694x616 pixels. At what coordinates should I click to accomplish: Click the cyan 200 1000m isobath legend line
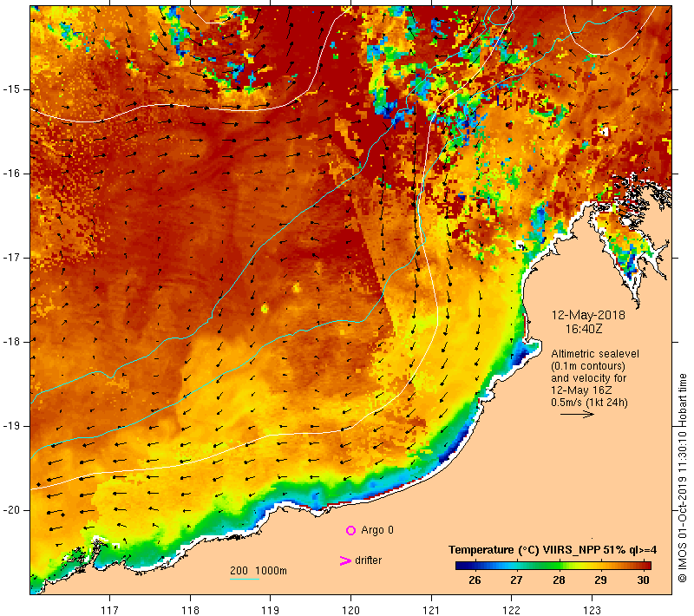pyautogui.click(x=245, y=579)
